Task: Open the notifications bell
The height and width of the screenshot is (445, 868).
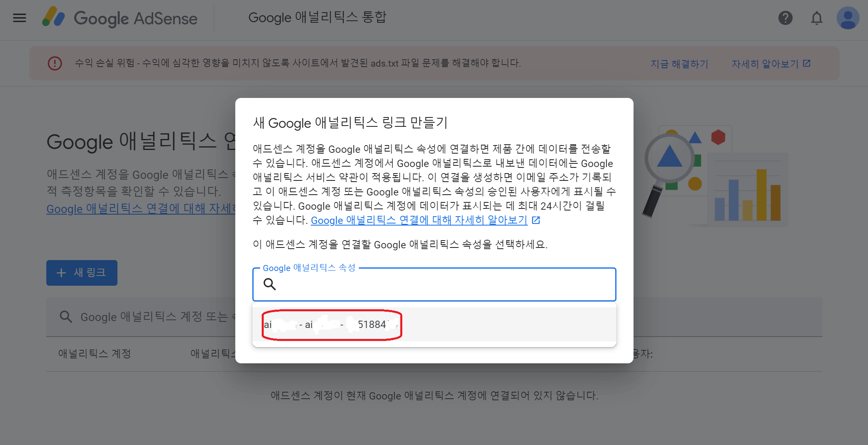Action: click(816, 18)
